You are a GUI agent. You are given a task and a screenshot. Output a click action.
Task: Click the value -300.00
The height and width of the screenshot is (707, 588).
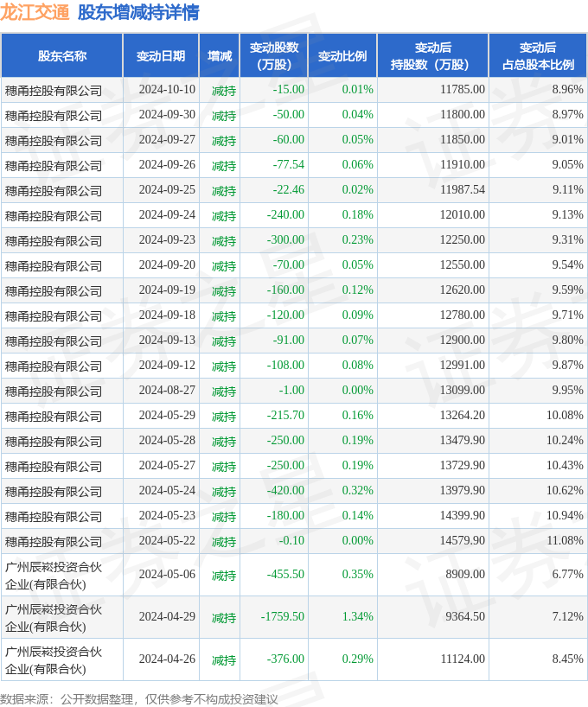pyautogui.click(x=285, y=239)
